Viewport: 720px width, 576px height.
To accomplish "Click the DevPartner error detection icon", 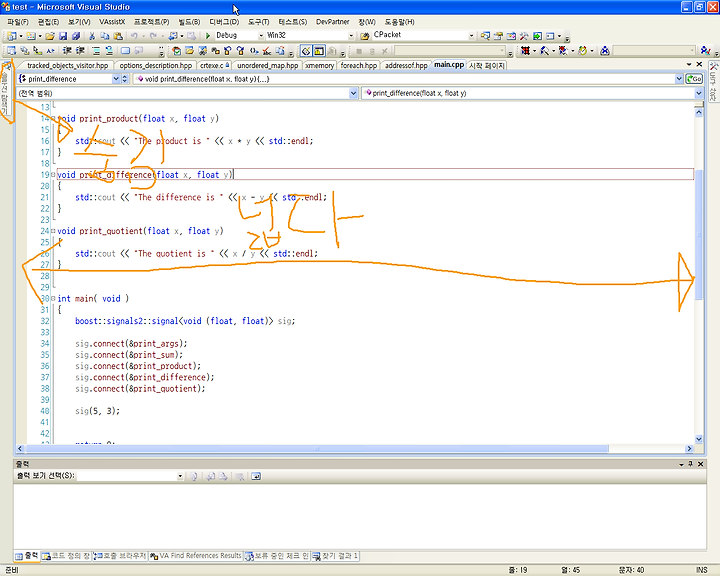I will 526,51.
